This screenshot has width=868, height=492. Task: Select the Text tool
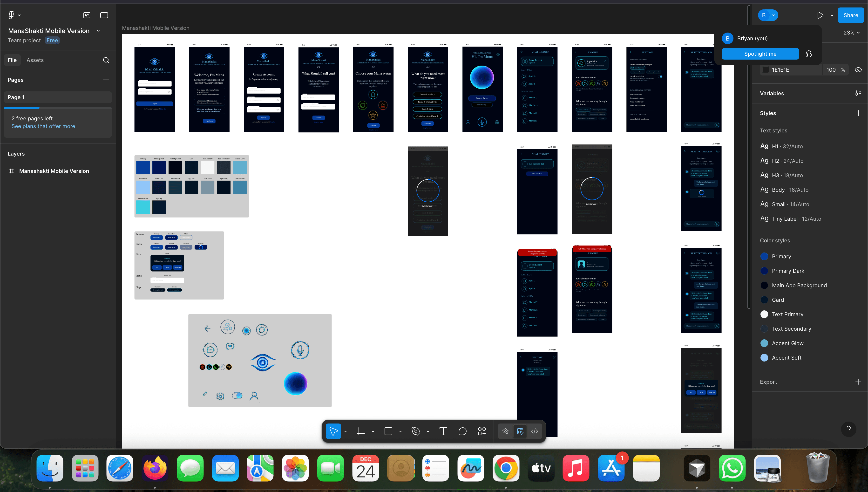[443, 431]
